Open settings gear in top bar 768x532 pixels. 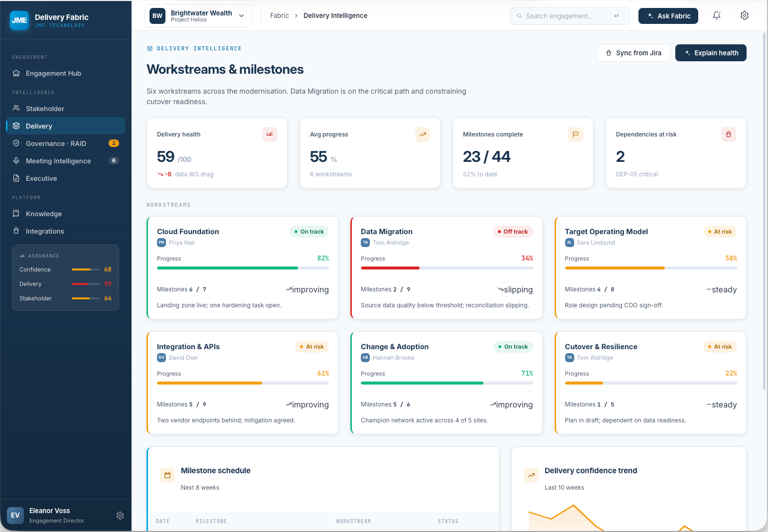745,15
